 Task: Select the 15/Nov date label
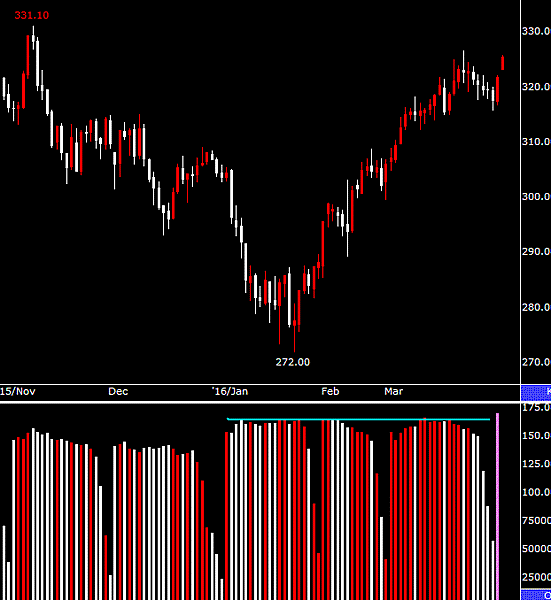(18, 391)
